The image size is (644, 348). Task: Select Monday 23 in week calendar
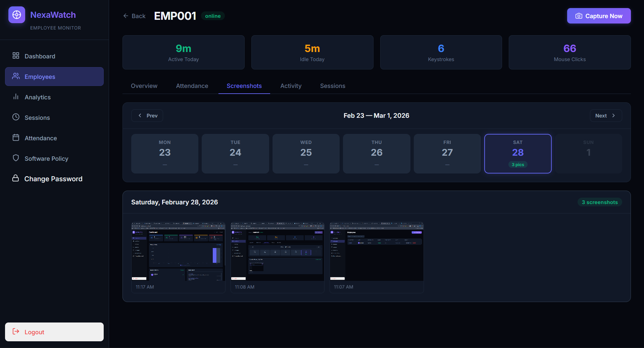tap(164, 153)
